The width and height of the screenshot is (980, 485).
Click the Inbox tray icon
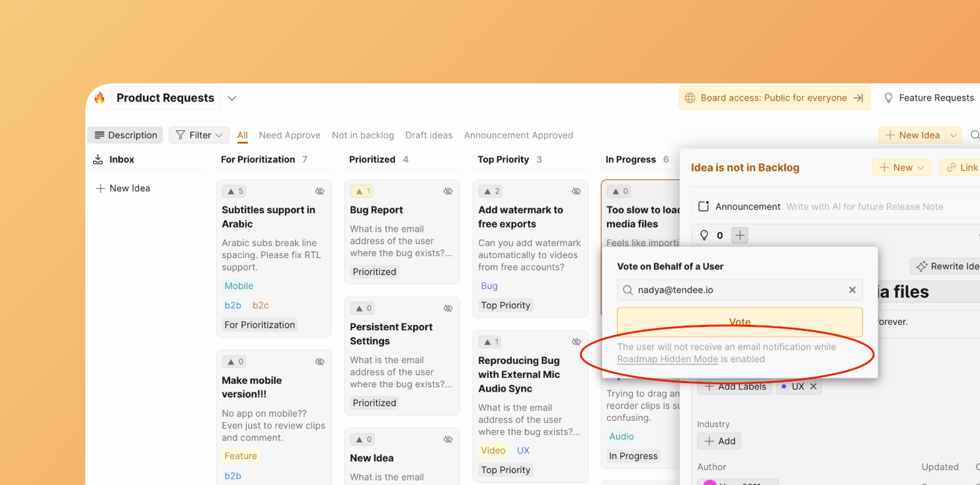(98, 159)
